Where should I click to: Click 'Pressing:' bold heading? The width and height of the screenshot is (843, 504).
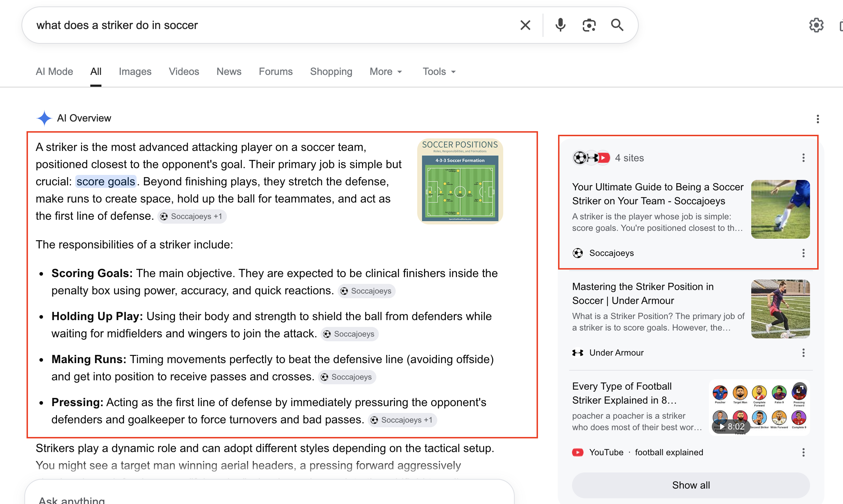77,402
